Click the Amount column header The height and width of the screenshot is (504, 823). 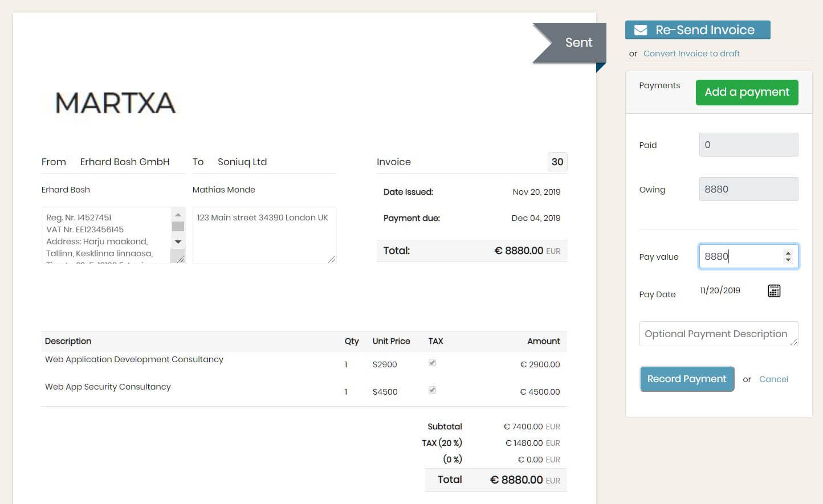543,341
